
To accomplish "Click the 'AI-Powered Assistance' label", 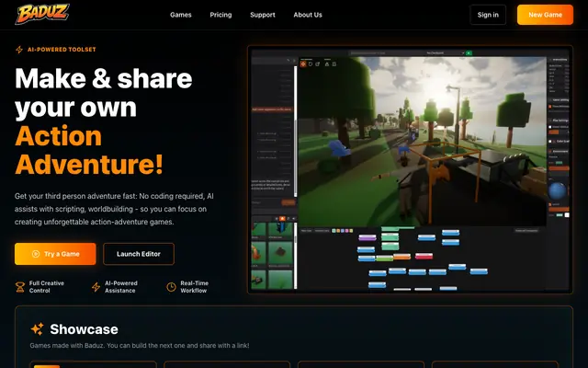I will [120, 287].
